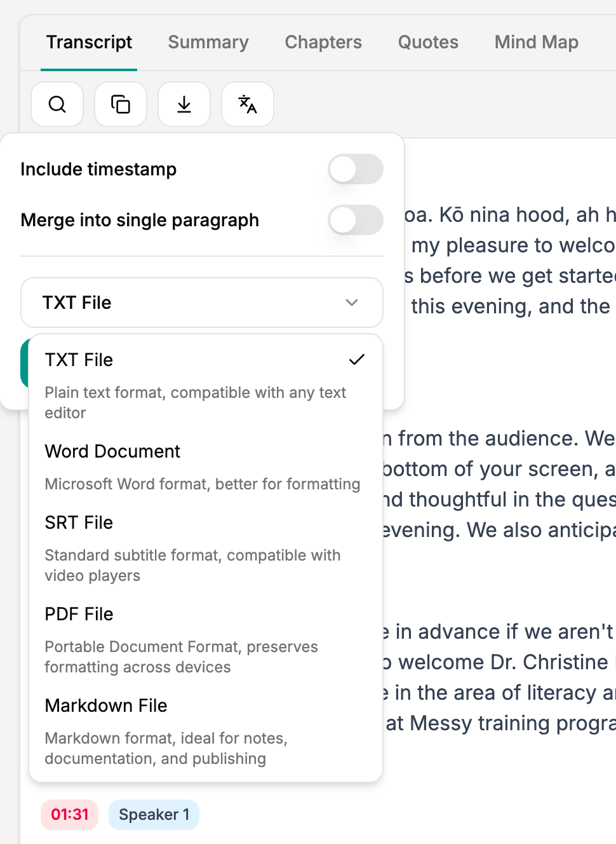Turn on Merge into single paragraph
The image size is (616, 844).
coord(356,220)
